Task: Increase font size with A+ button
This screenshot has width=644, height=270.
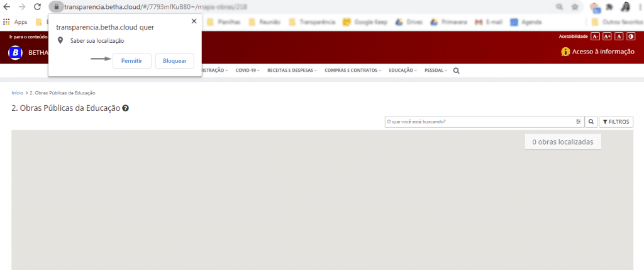Action: (607, 37)
